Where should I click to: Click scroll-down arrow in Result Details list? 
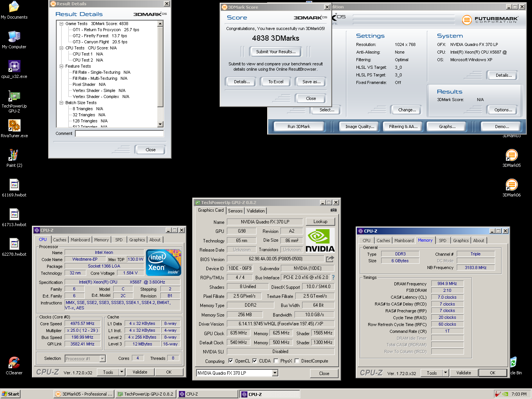click(160, 124)
